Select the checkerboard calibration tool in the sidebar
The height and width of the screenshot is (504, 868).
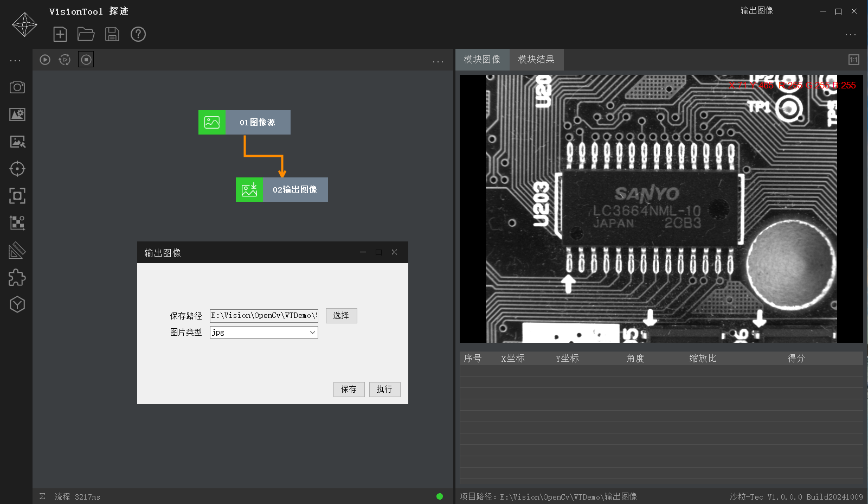17,223
